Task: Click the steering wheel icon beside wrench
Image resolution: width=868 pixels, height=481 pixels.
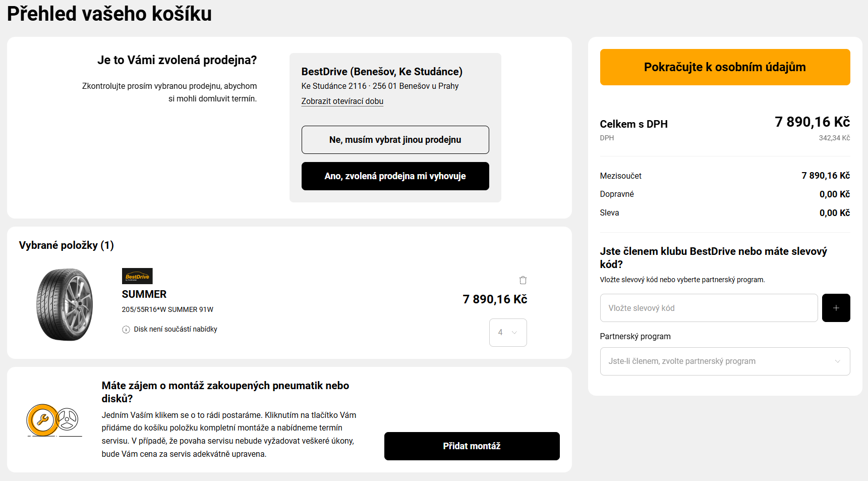Action: [x=68, y=419]
